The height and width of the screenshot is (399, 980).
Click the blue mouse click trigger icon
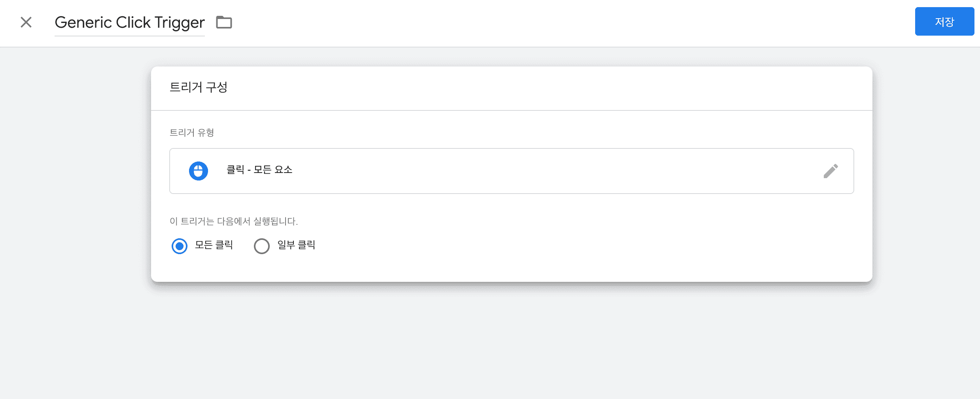(x=199, y=171)
